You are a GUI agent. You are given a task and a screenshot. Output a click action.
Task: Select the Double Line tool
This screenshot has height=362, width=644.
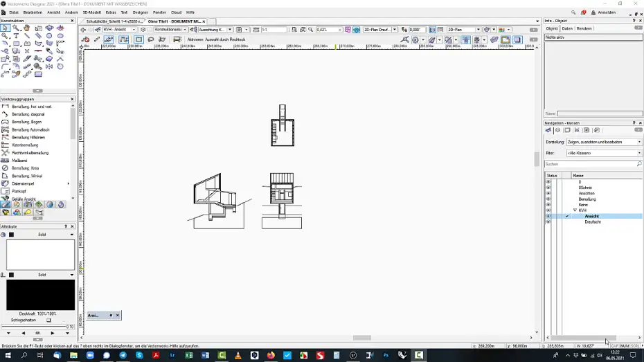pos(38,36)
